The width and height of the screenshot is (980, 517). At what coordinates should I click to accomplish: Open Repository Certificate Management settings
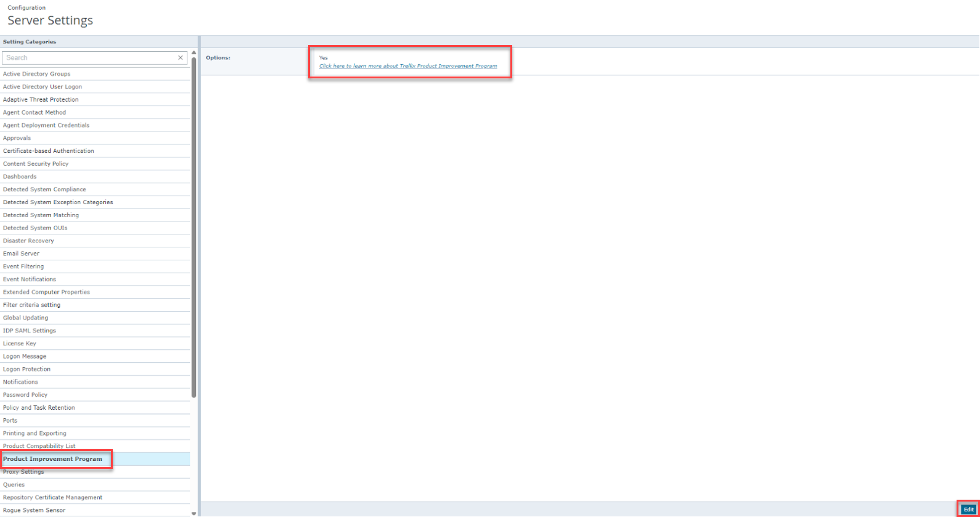pyautogui.click(x=95, y=497)
